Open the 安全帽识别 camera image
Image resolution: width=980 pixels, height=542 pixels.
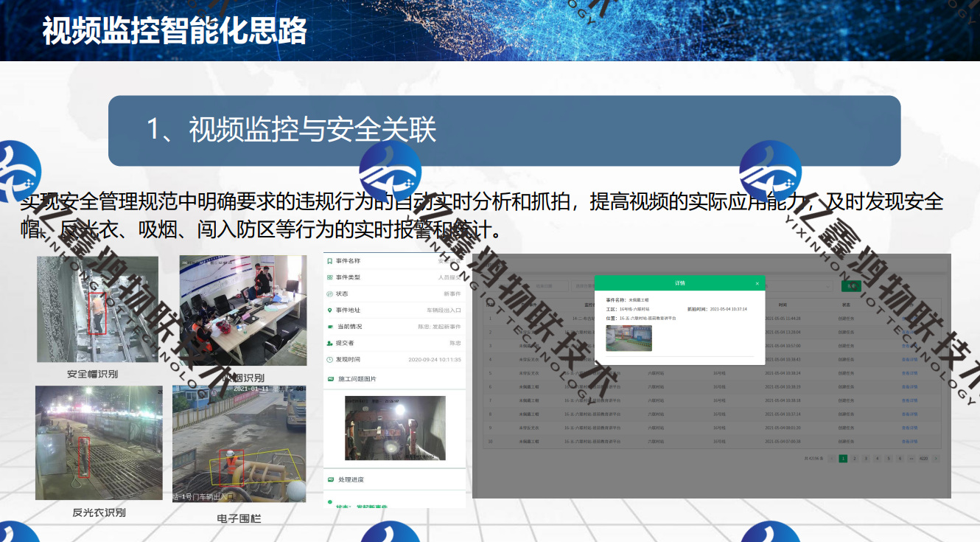point(98,309)
